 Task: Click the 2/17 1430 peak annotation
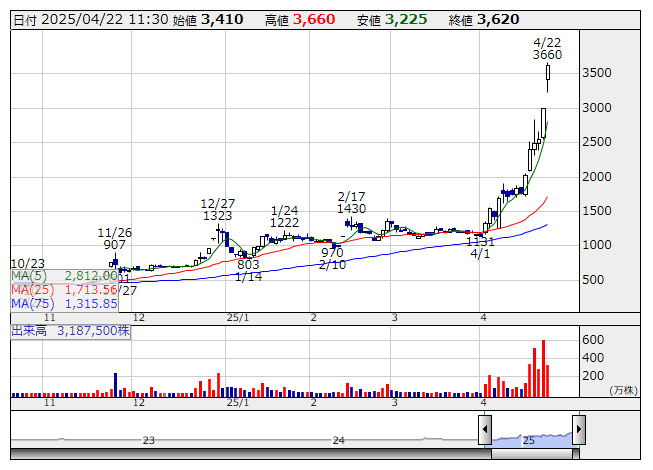pos(352,202)
